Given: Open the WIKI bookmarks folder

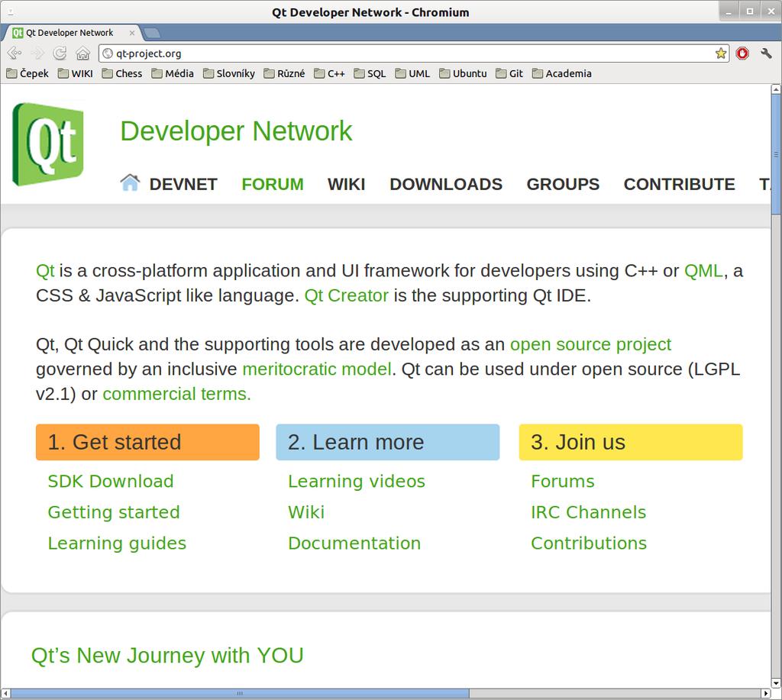Looking at the screenshot, I should point(76,73).
